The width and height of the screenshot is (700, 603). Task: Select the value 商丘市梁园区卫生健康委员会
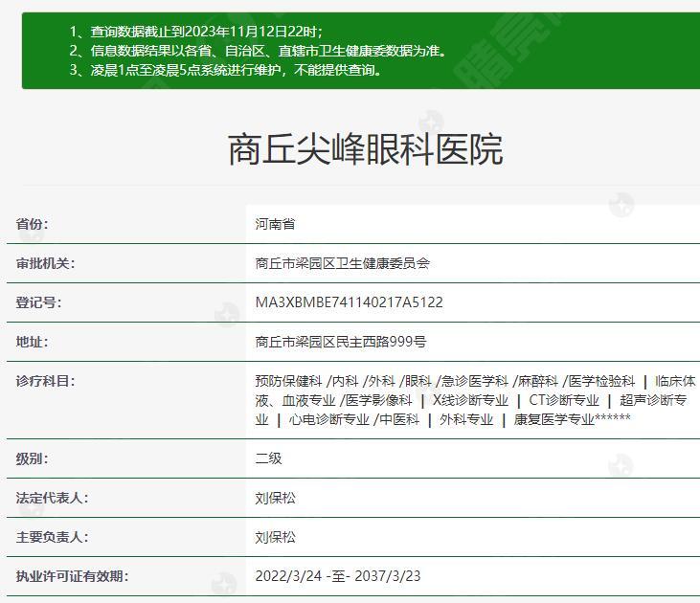coord(343,263)
